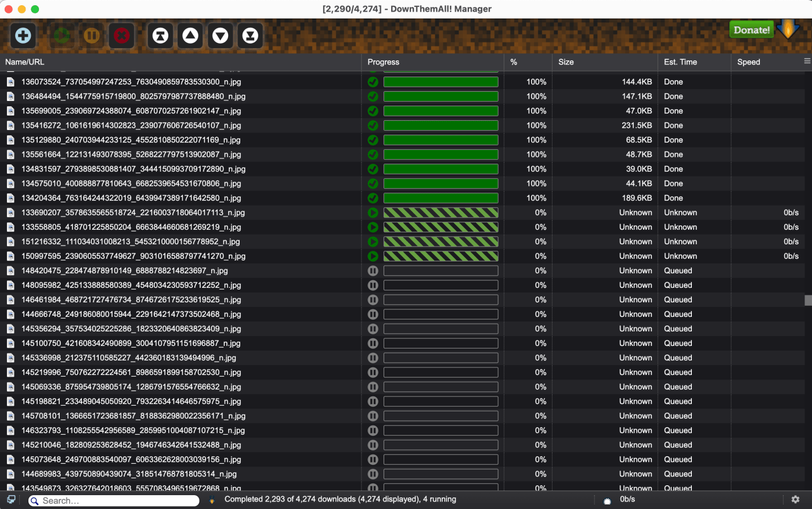Click pause status icon for file 148420475
Screen dimensions: 812x509
coord(373,271)
